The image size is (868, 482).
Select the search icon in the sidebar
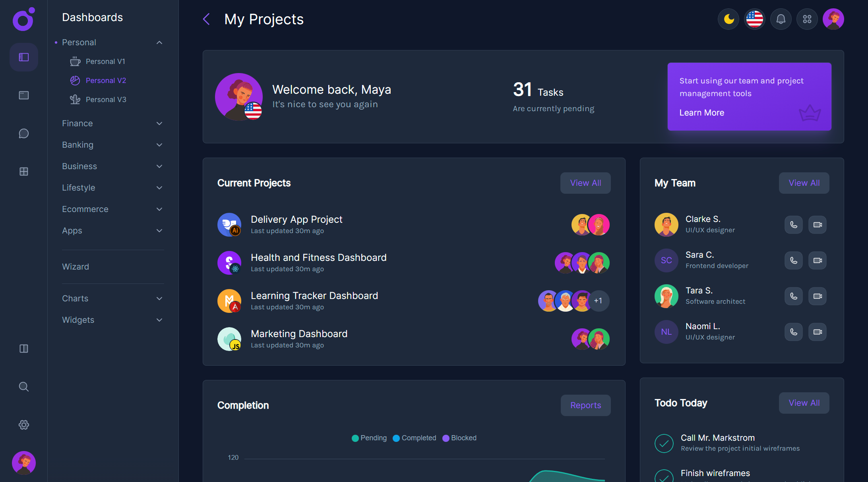point(23,386)
